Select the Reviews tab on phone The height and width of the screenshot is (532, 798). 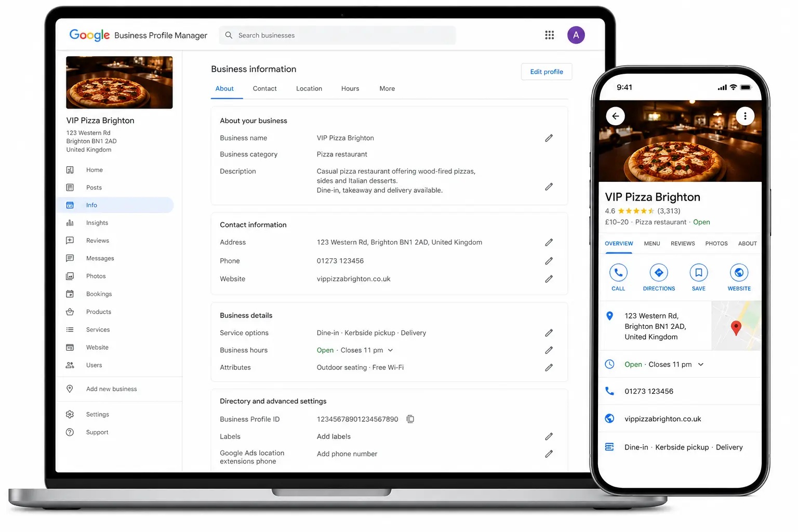click(x=683, y=244)
